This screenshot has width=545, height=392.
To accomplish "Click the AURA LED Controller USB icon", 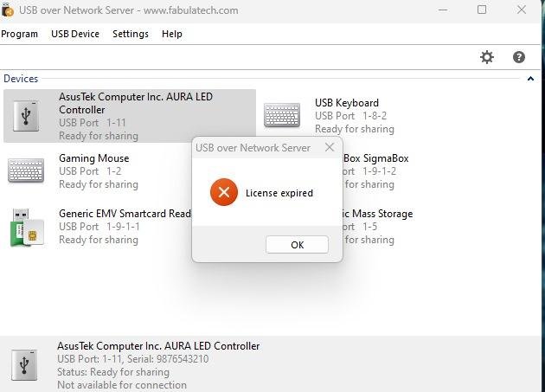I will coord(26,115).
